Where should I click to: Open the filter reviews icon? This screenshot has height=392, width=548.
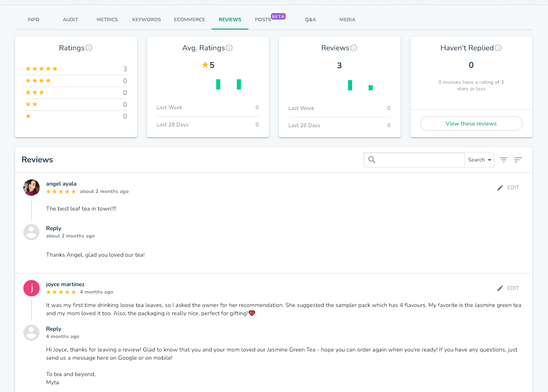click(x=503, y=160)
